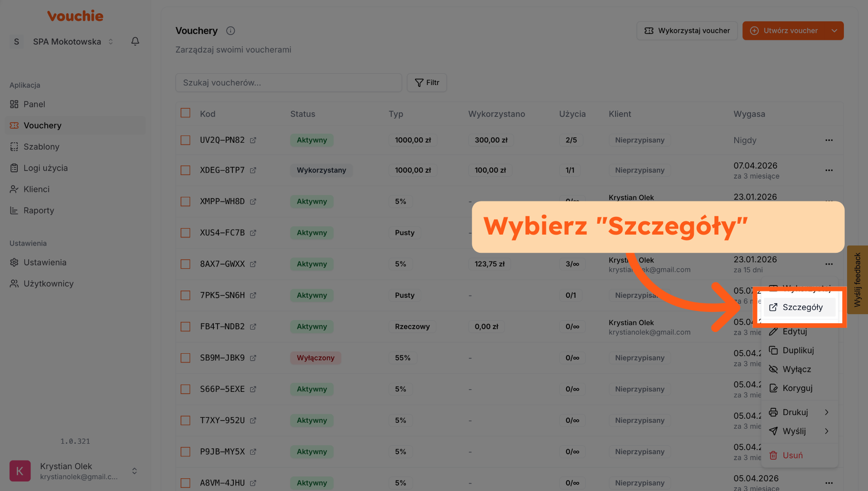Screen dimensions: 868x491
Task: Select the checkbox for voucher FB4T-NDB2
Action: tap(185, 327)
